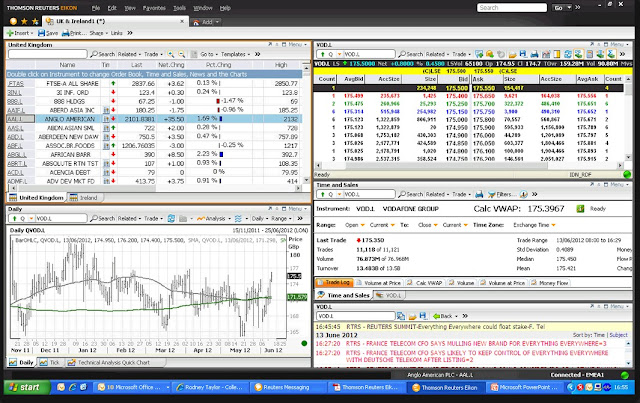Click the Calc VWAP tab button
Image resolution: width=640 pixels, height=403 pixels.
(424, 283)
